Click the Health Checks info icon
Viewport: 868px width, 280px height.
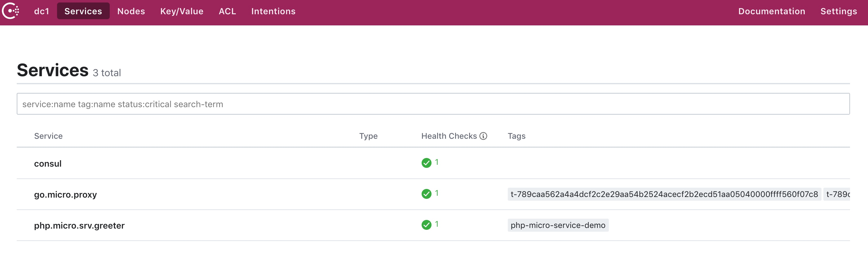point(483,136)
